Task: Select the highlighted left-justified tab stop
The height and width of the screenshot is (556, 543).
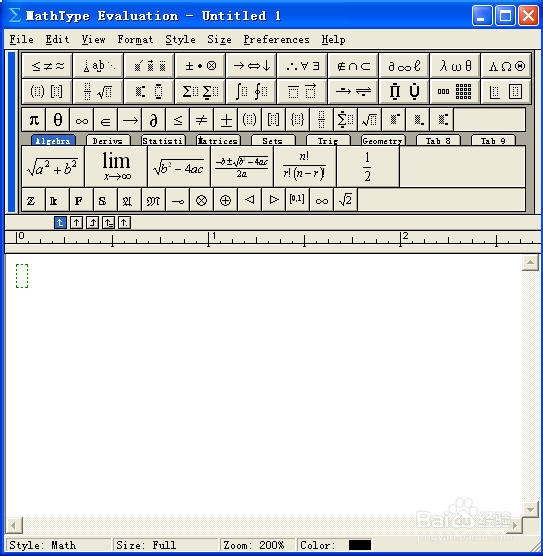Action: click(x=60, y=223)
